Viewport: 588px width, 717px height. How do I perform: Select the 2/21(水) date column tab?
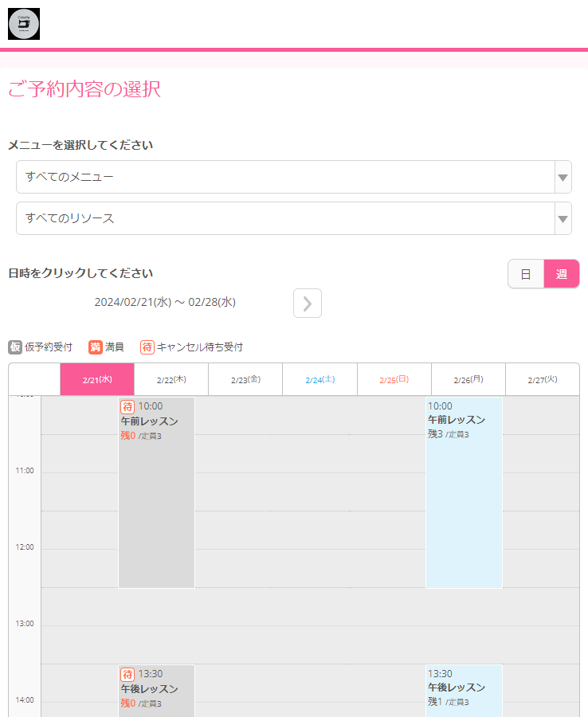point(97,380)
